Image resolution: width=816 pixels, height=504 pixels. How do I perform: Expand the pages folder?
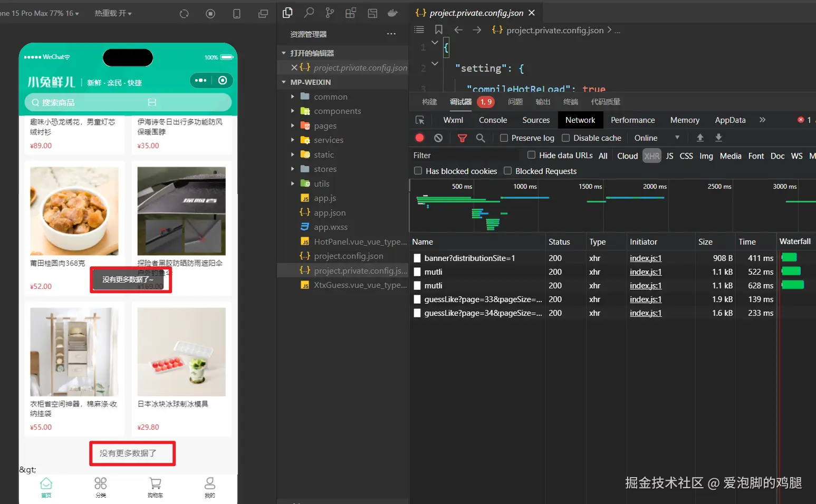pos(293,125)
